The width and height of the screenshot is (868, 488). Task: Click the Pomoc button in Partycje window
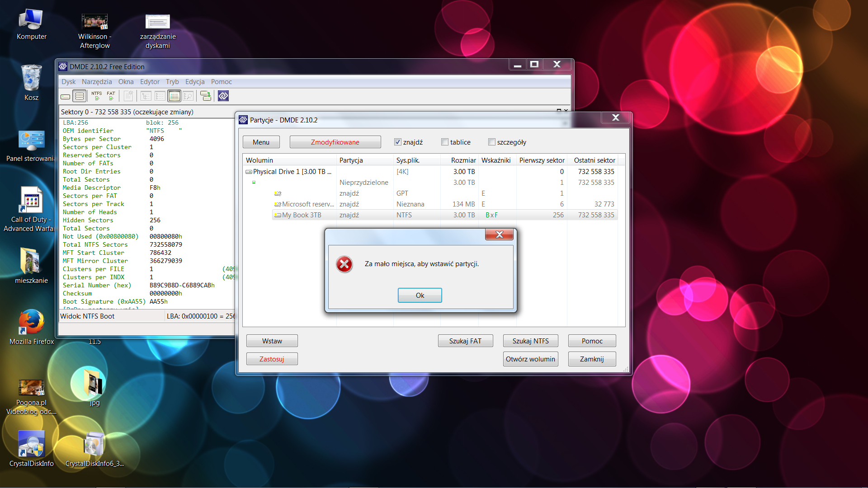click(592, 341)
